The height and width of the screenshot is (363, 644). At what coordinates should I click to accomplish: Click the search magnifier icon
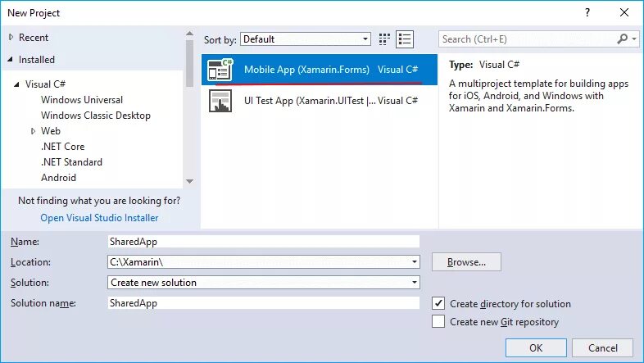tap(622, 39)
